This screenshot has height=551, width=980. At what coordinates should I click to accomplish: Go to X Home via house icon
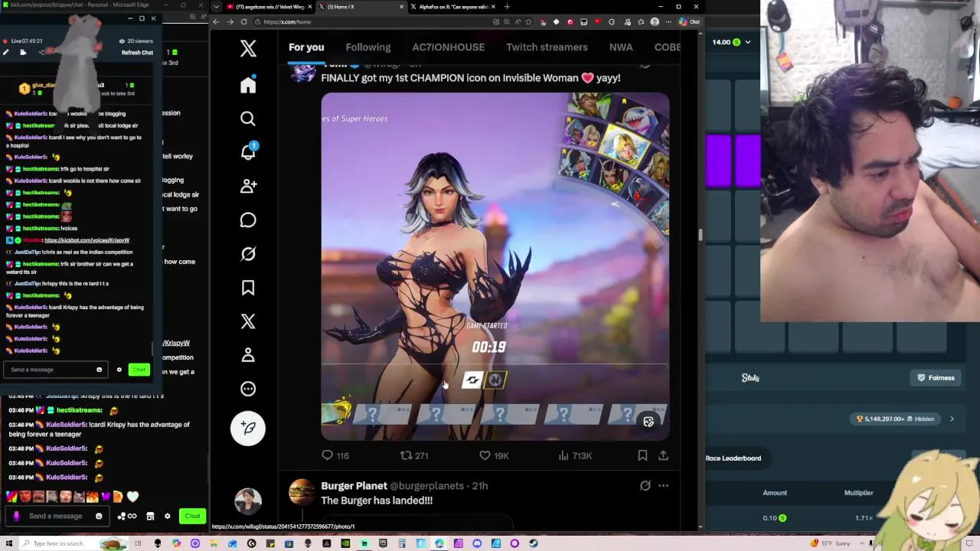248,85
